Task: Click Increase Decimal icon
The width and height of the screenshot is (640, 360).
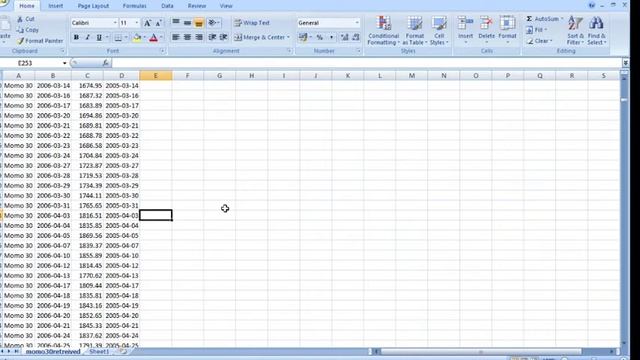Action: [344, 37]
